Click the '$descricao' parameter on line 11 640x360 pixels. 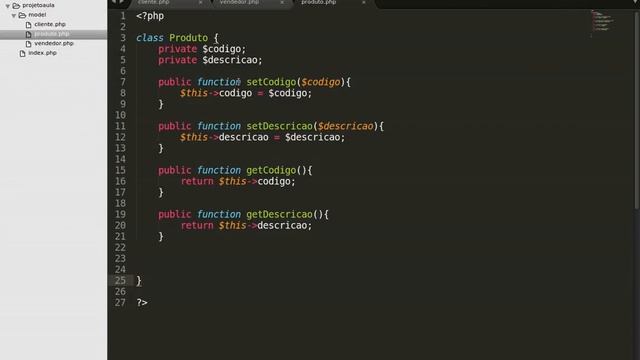(x=346, y=126)
